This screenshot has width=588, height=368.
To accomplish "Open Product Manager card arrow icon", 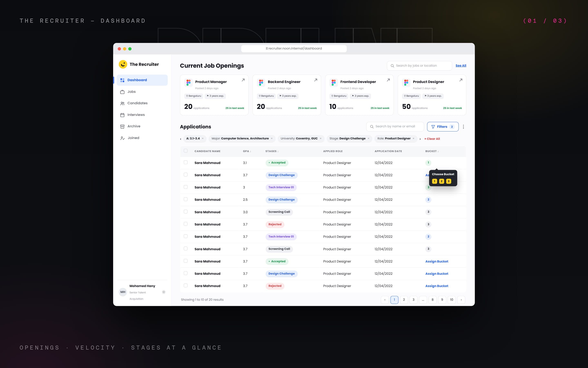I will pyautogui.click(x=243, y=80).
